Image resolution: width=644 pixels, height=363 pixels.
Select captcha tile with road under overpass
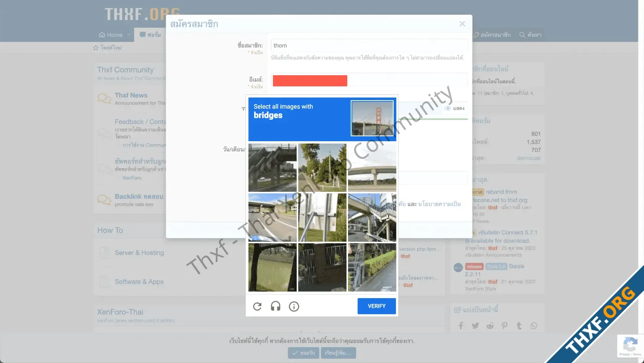tap(273, 218)
